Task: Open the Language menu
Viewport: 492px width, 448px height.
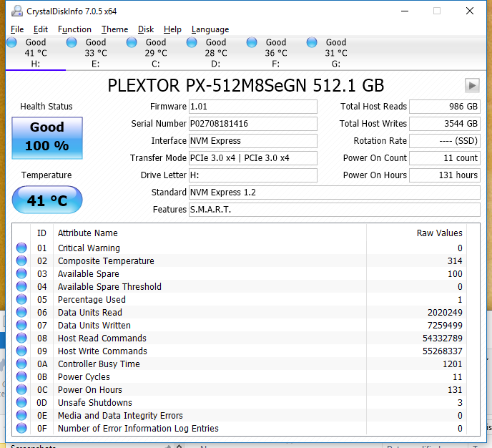Action: [210, 29]
